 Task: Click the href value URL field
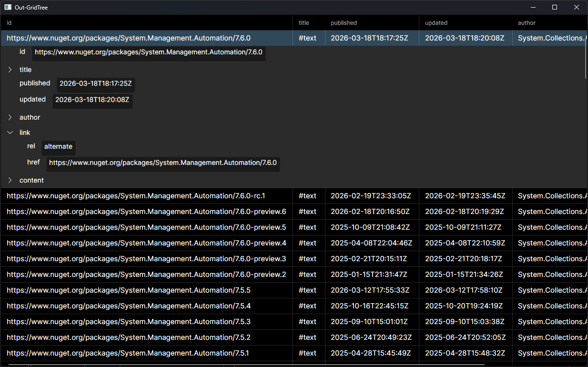tap(162, 163)
